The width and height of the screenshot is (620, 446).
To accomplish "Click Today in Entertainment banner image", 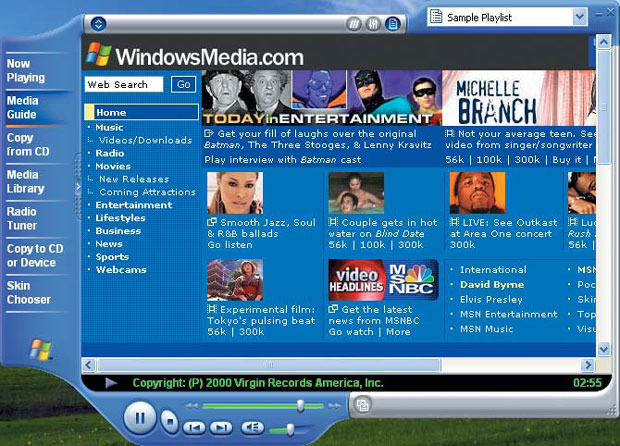I will pyautogui.click(x=321, y=98).
